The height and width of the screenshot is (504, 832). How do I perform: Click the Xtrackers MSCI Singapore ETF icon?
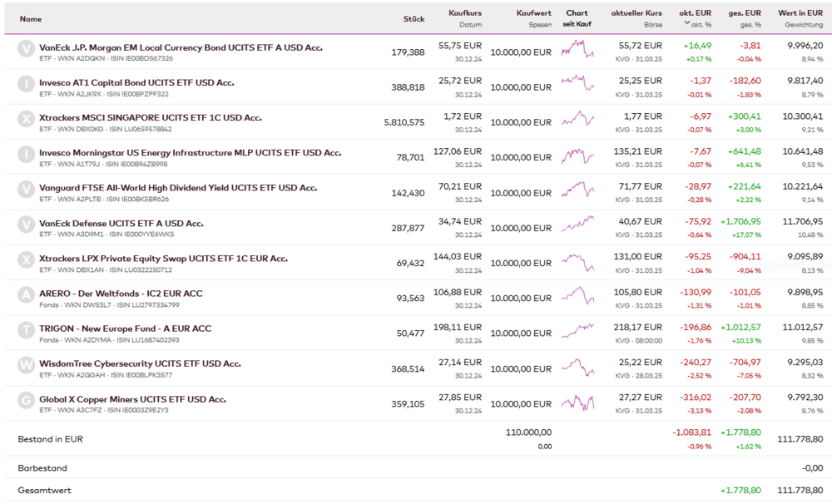point(26,119)
